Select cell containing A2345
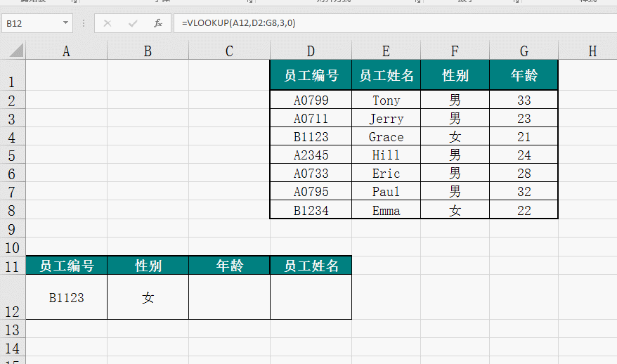Image resolution: width=617 pixels, height=364 pixels. tap(311, 155)
